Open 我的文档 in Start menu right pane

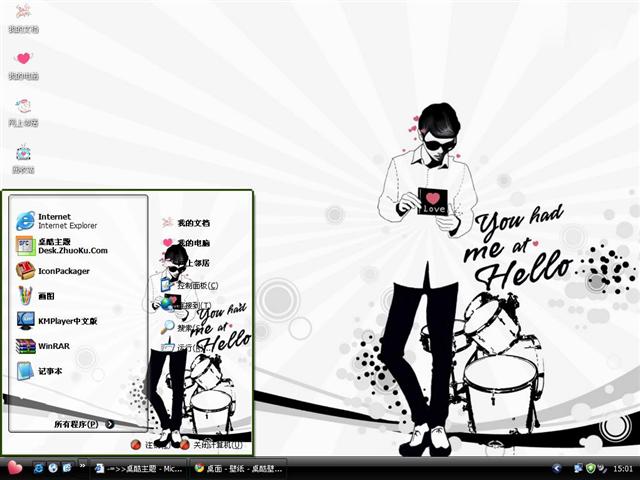coord(192,223)
